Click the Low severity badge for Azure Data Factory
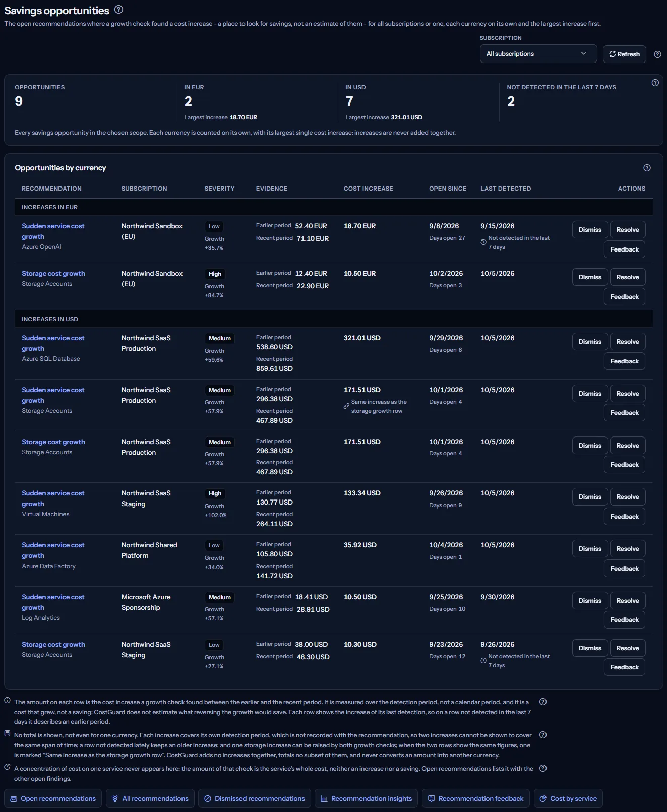 click(x=214, y=546)
